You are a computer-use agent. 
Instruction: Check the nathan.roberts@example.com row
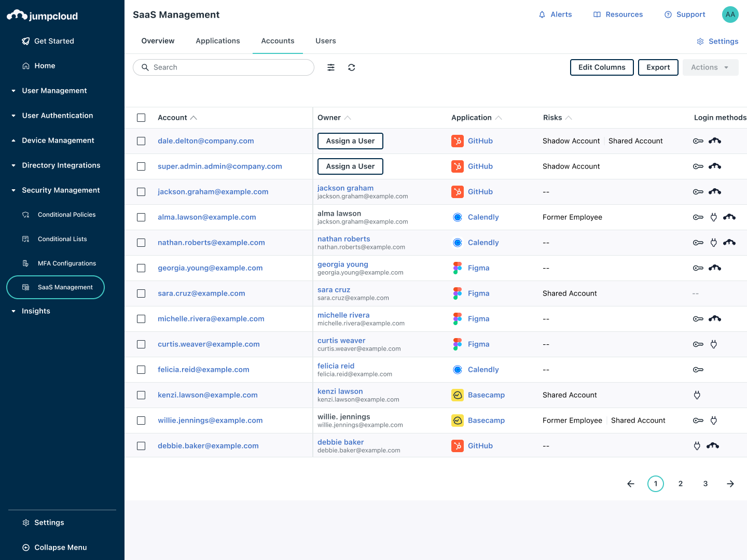[x=141, y=243]
